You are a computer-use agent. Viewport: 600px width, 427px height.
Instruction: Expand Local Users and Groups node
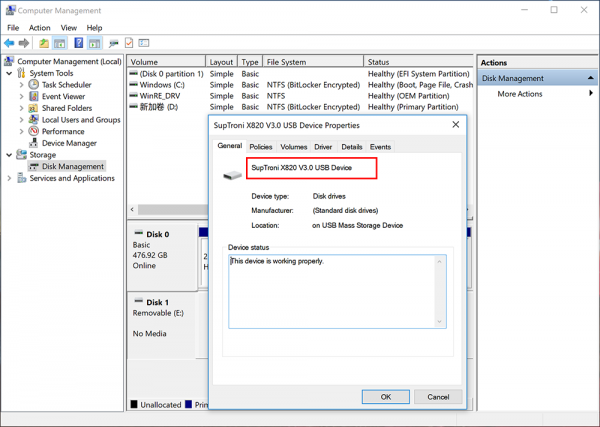(x=21, y=120)
